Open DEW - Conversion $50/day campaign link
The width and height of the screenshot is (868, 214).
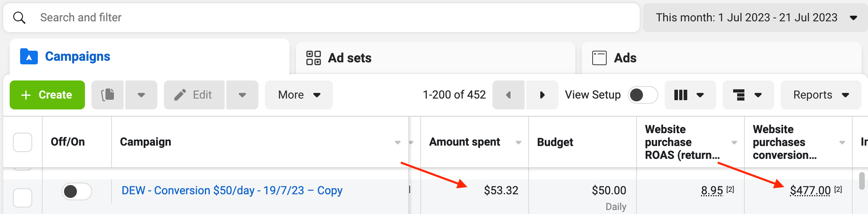click(x=232, y=191)
